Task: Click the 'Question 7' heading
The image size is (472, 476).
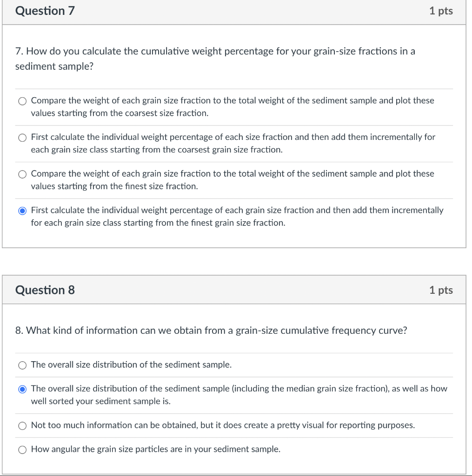Action: (x=45, y=11)
